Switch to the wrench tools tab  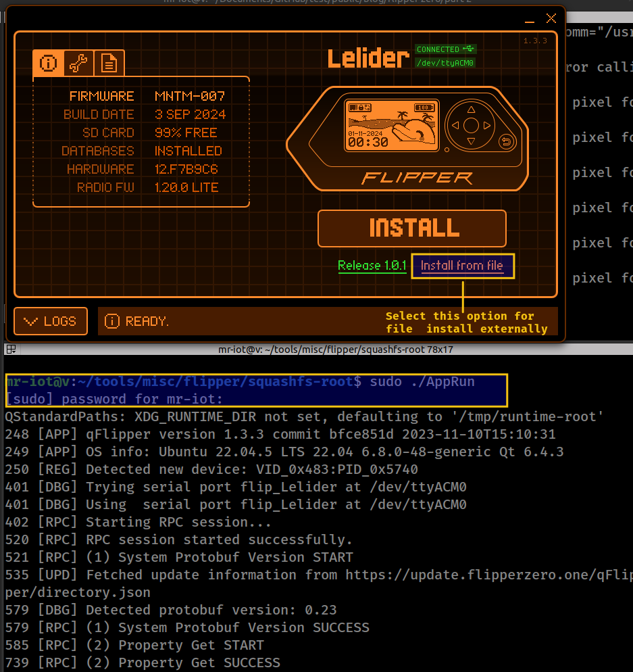tap(79, 64)
